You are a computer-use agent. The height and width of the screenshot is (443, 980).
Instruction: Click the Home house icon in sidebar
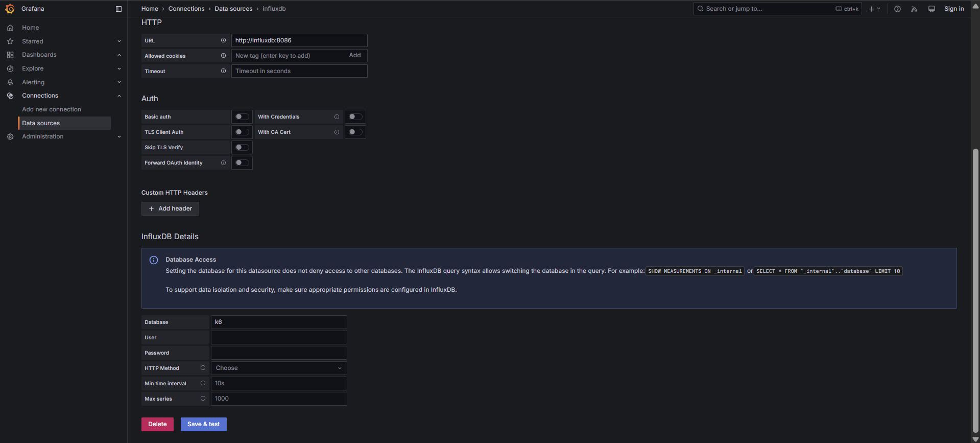pos(10,28)
